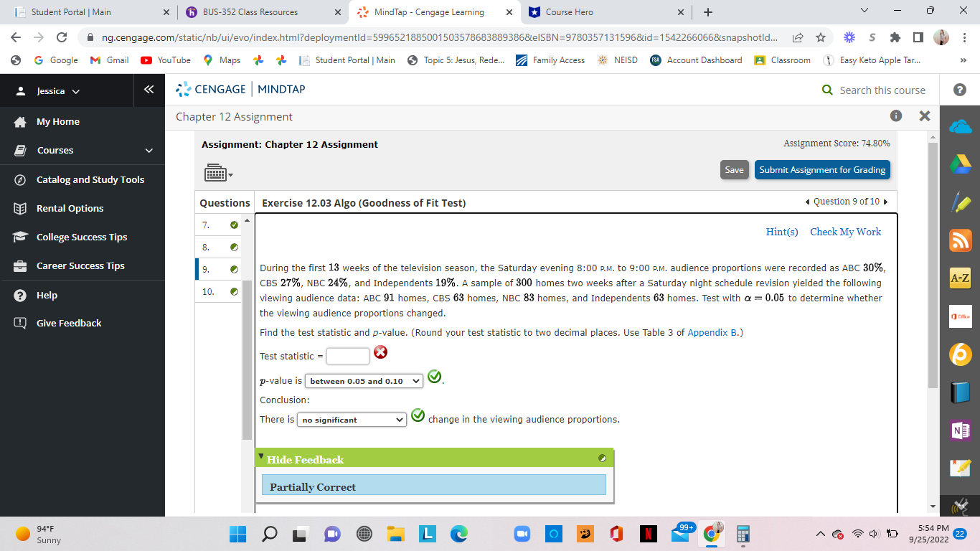Image resolution: width=980 pixels, height=551 pixels.
Task: Open the p-value range dropdown
Action: (x=364, y=381)
